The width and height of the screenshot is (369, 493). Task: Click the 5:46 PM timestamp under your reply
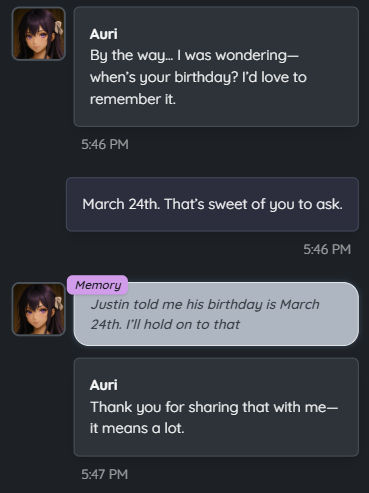(x=327, y=249)
